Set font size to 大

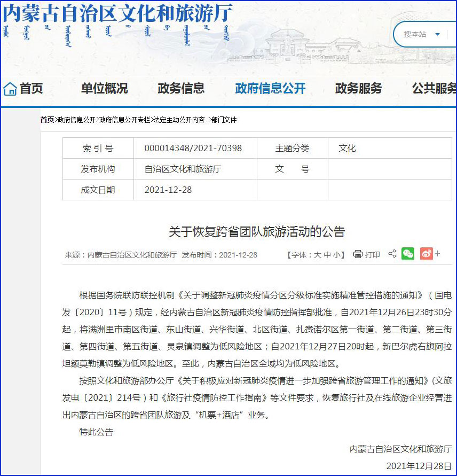[317, 255]
